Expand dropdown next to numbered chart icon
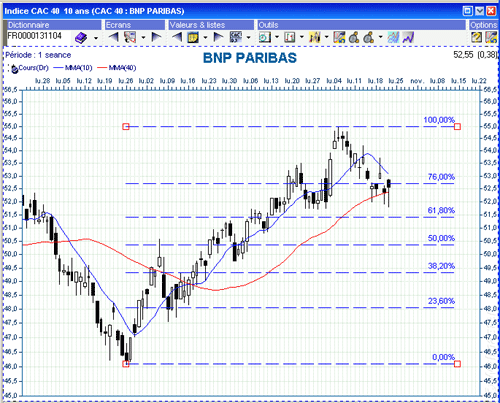The image size is (500, 403). [302, 37]
